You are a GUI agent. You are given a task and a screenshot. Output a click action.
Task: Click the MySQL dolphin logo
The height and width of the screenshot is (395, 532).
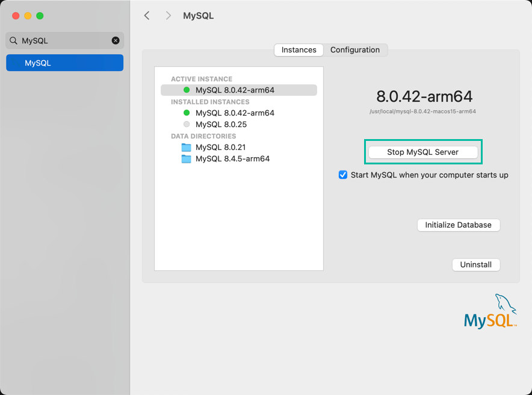[x=490, y=311]
